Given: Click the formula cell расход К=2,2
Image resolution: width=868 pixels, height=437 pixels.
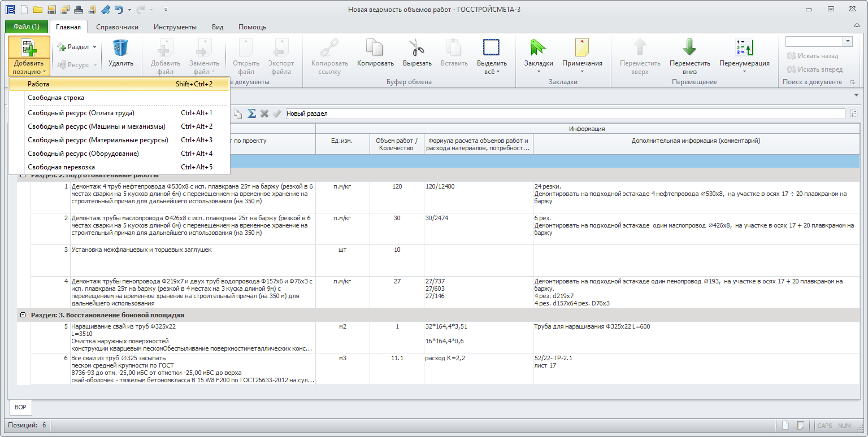Looking at the screenshot, I should click(x=478, y=369).
